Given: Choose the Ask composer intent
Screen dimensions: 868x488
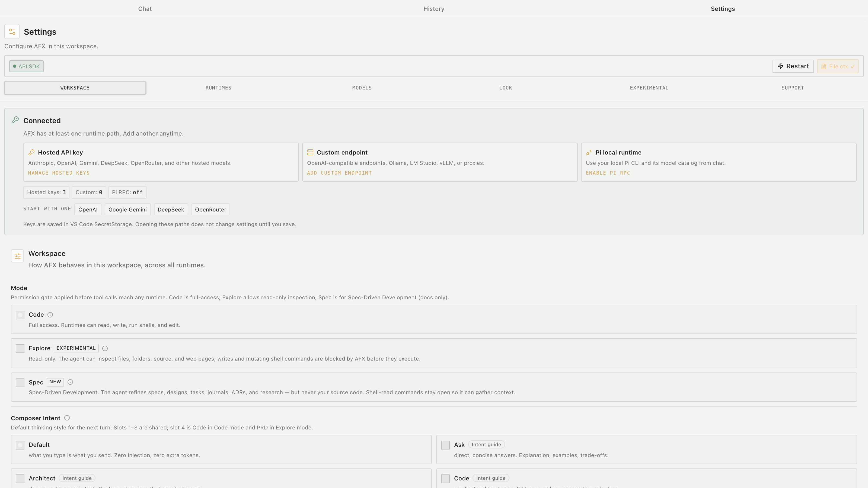Looking at the screenshot, I should coord(445,445).
